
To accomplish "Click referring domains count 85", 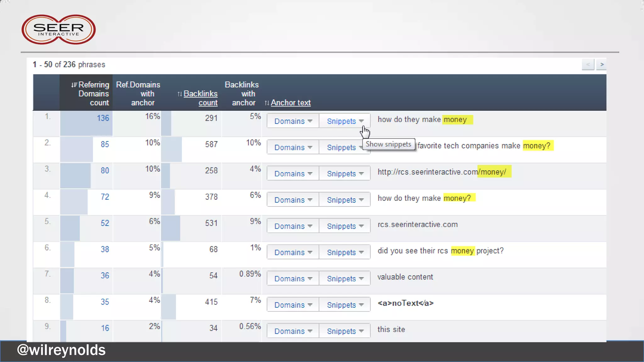I will (105, 144).
